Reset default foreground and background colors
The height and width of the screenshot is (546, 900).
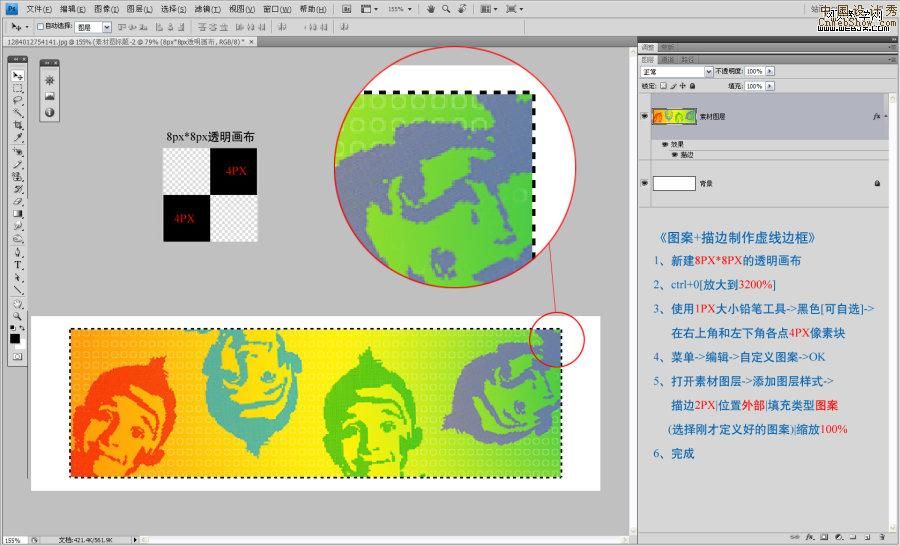pos(13,328)
